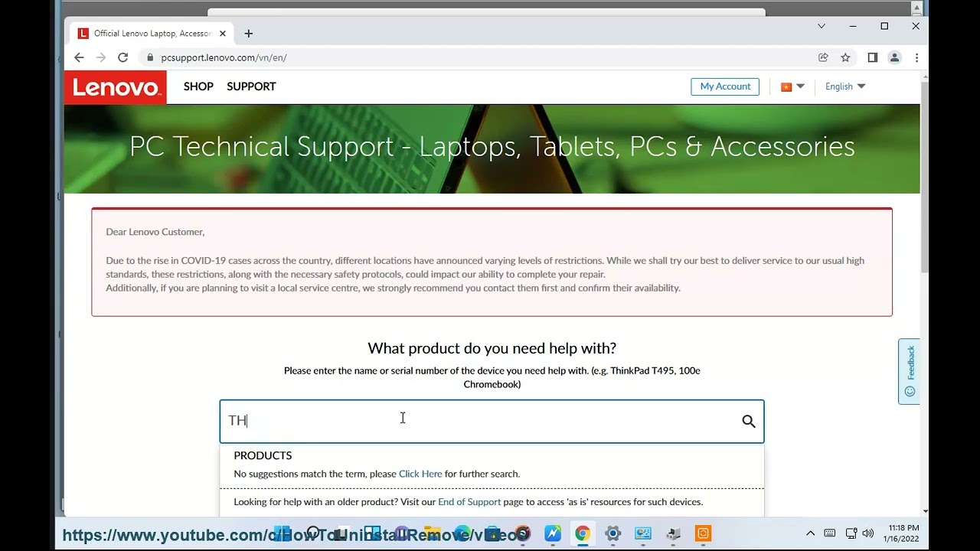980x551 pixels.
Task: Expand the English language dropdown
Action: [845, 86]
